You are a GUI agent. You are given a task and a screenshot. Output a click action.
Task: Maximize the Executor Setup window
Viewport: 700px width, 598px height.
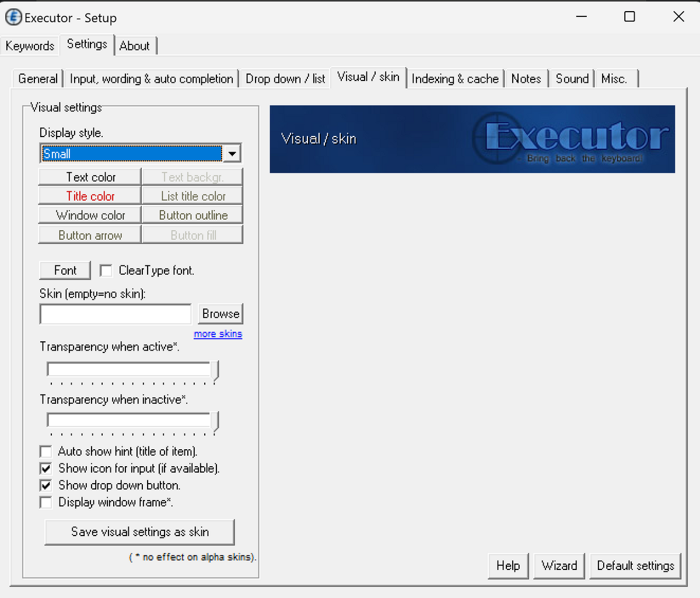click(x=629, y=16)
